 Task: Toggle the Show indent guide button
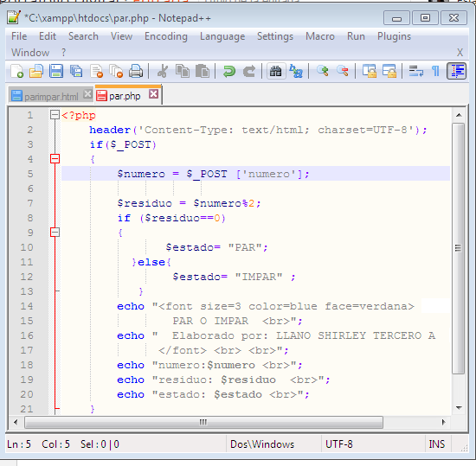click(456, 71)
